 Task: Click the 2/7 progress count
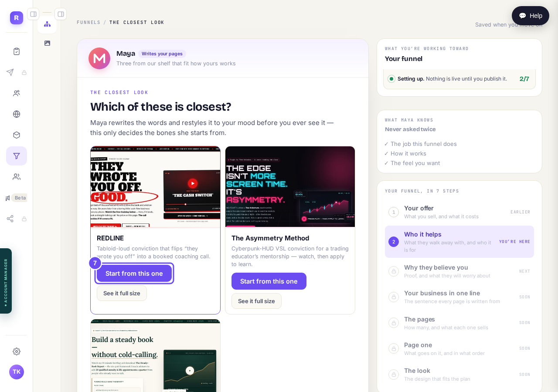[x=524, y=79]
